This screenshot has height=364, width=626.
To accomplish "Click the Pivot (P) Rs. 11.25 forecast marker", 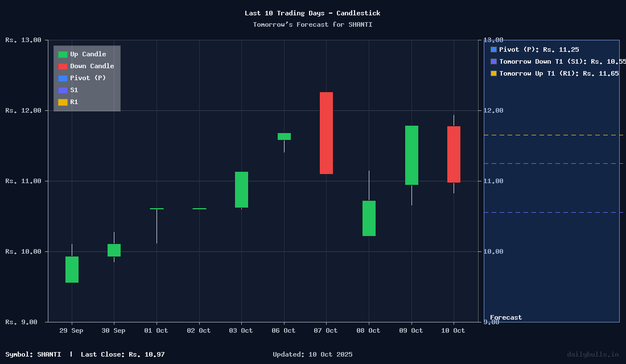I will coord(493,50).
